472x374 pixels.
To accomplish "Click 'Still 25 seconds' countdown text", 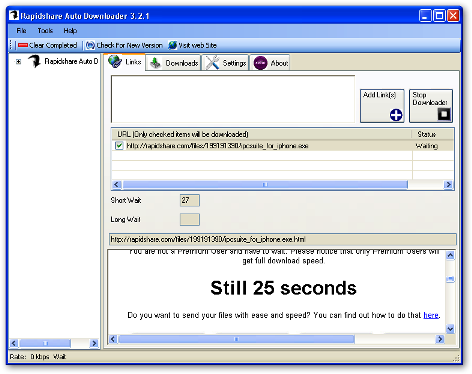I will [283, 288].
